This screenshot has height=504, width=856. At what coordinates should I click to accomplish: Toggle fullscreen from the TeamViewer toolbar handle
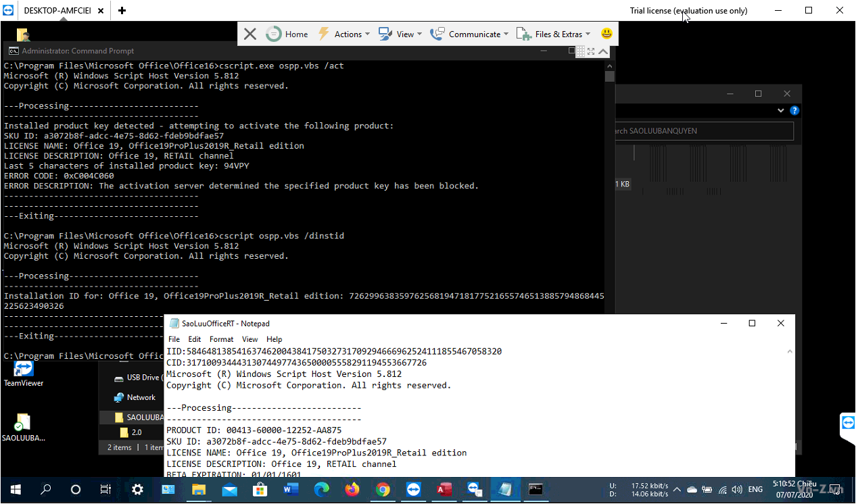pyautogui.click(x=591, y=51)
